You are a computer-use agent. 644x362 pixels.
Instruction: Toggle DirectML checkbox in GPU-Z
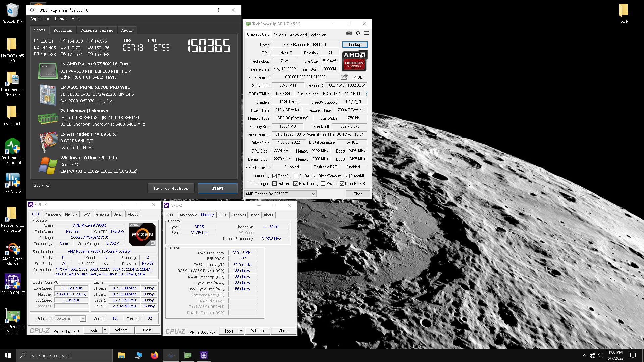[347, 176]
